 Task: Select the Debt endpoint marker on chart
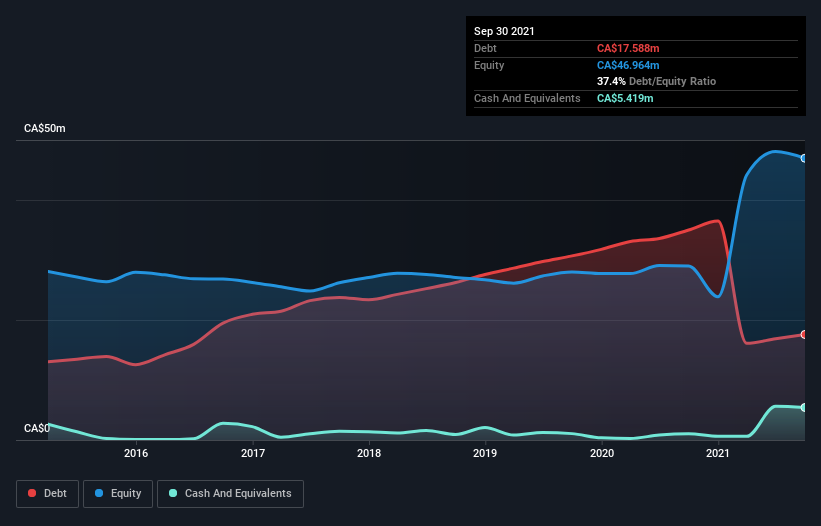pos(804,334)
